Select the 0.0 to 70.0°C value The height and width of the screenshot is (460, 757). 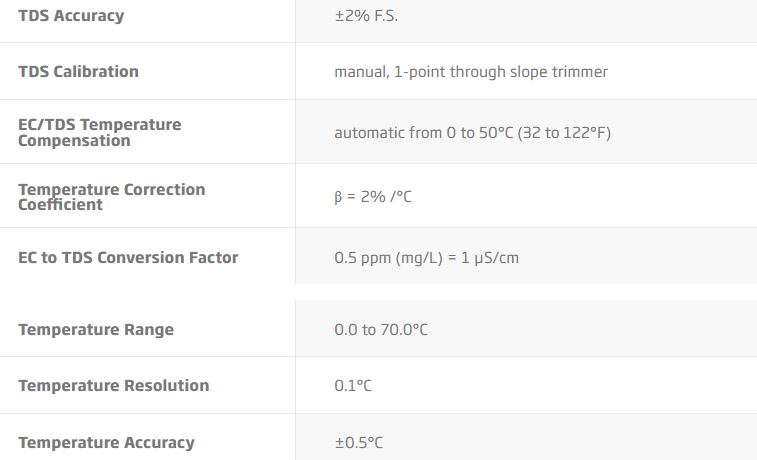[x=381, y=330]
